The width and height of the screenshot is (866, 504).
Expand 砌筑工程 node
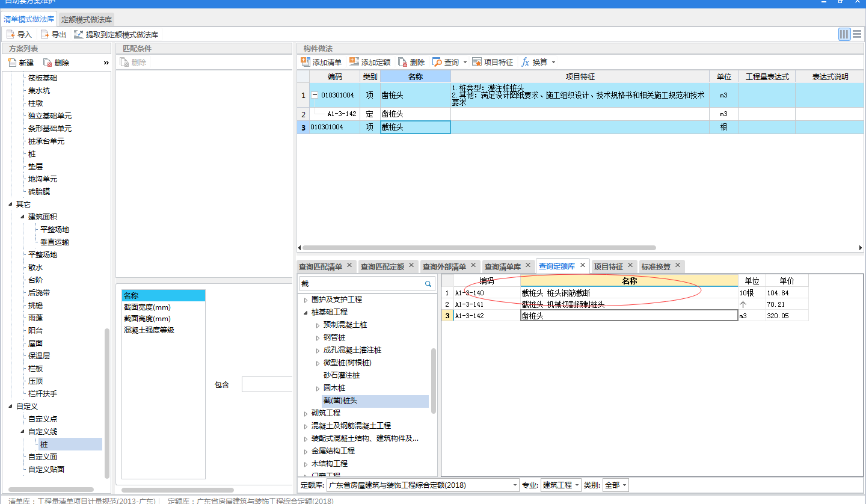pyautogui.click(x=306, y=413)
